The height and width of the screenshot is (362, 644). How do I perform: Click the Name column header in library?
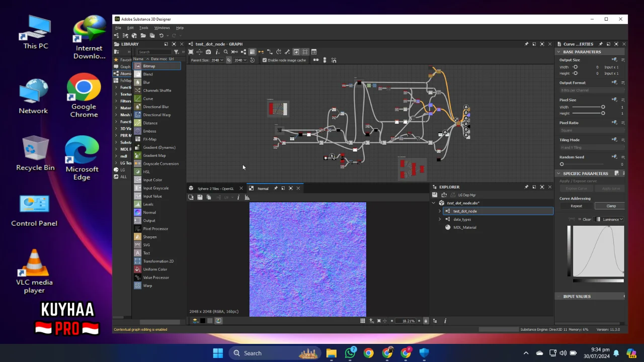[138, 59]
